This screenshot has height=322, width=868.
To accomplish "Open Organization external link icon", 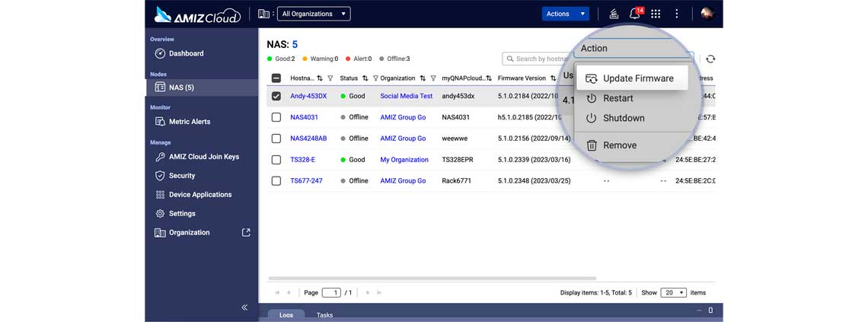I will tap(247, 232).
